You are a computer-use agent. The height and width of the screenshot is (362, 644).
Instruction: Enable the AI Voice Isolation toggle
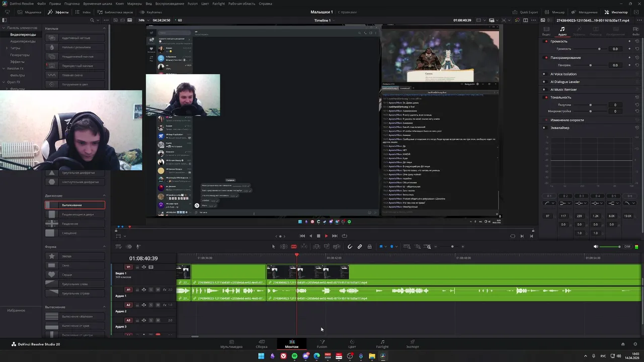544,74
